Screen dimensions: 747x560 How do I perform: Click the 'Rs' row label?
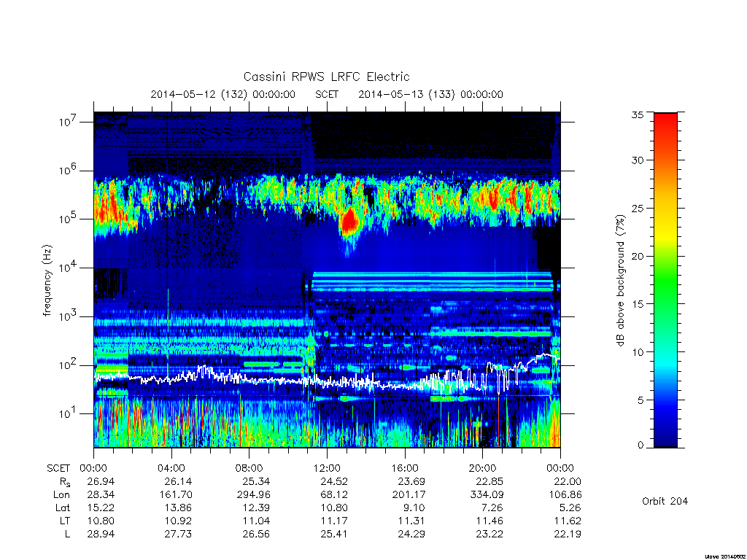(x=65, y=482)
